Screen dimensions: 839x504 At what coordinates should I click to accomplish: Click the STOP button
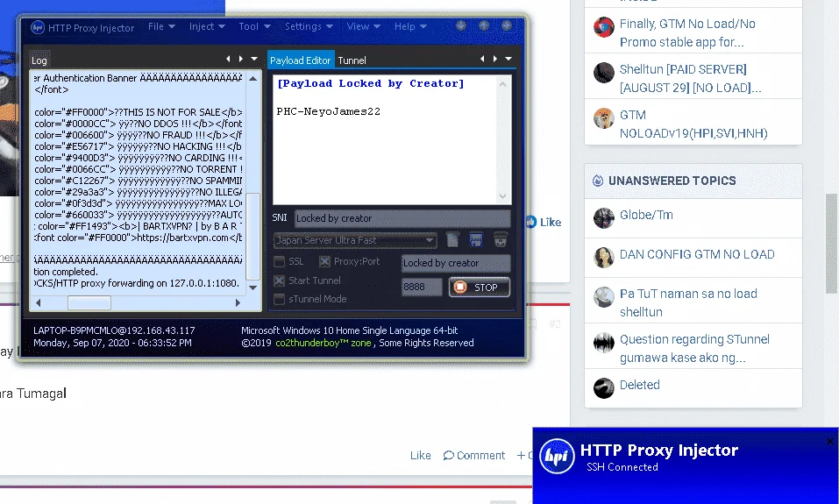480,287
